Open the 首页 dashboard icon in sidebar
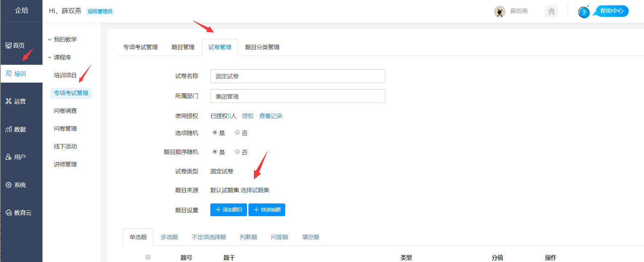Screen dimensions: 644x262 [9, 45]
